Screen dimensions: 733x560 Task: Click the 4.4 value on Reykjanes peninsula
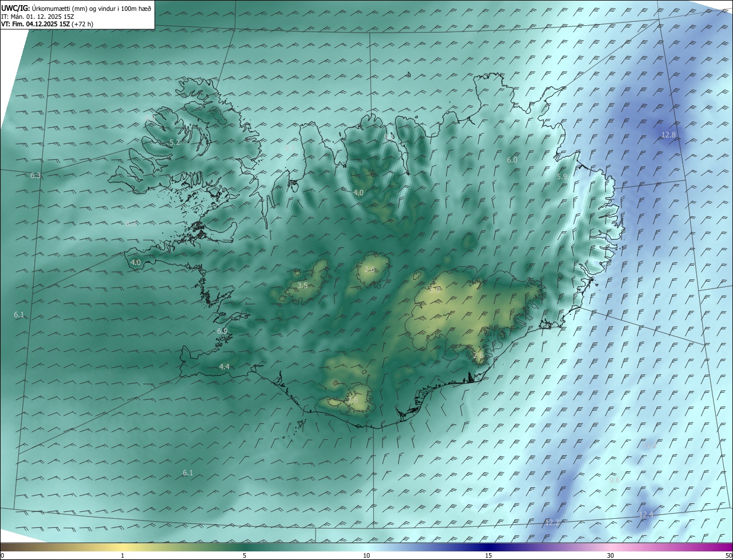(224, 366)
